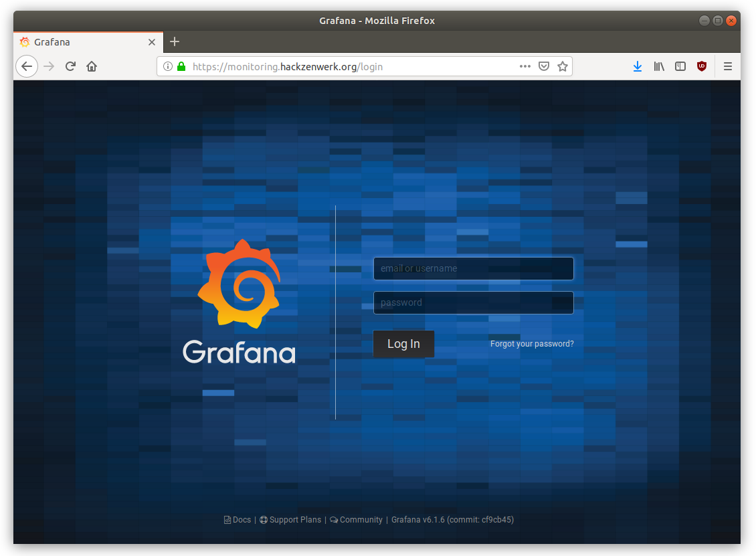Viewport: 756px width, 556px height.
Task: Go to the Firefox home page icon
Action: (92, 66)
